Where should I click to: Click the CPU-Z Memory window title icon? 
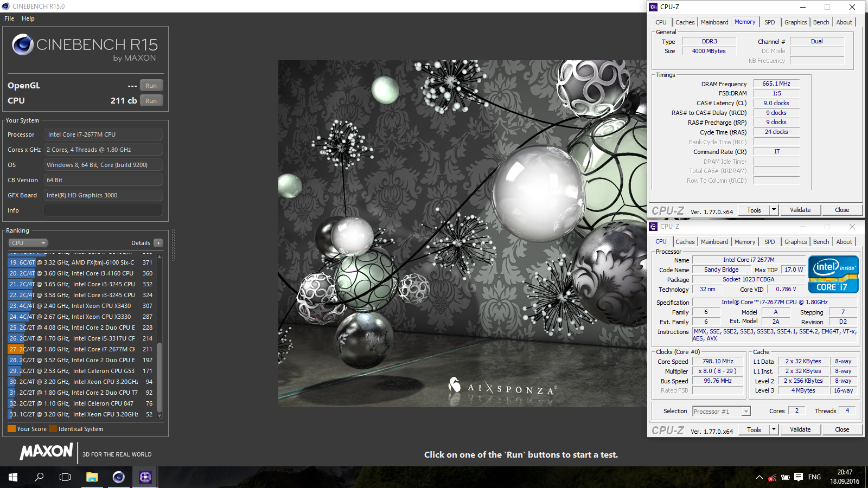[653, 7]
